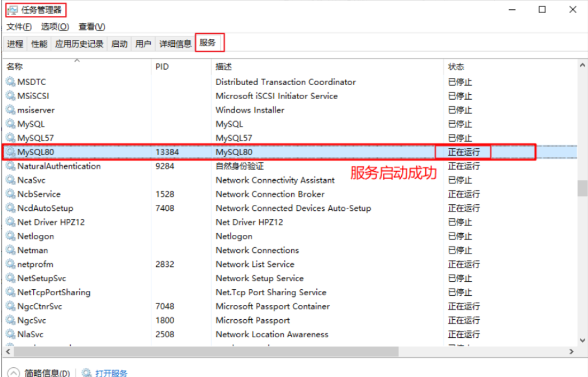Switch to the 用户 tab
The height and width of the screenshot is (377, 588).
point(143,44)
